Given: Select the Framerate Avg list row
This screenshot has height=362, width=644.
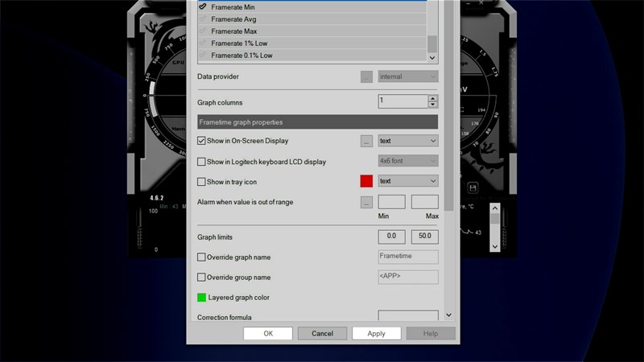Looking at the screenshot, I should click(x=312, y=19).
